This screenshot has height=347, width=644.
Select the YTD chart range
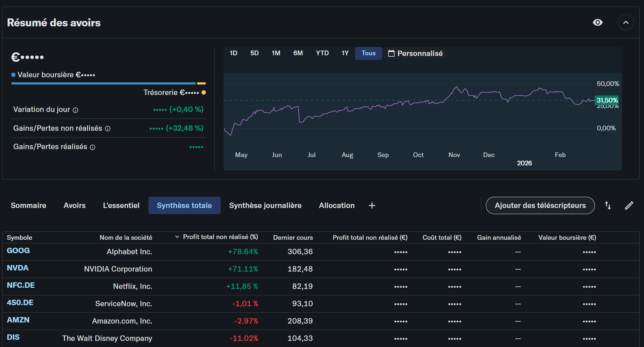pyautogui.click(x=322, y=53)
